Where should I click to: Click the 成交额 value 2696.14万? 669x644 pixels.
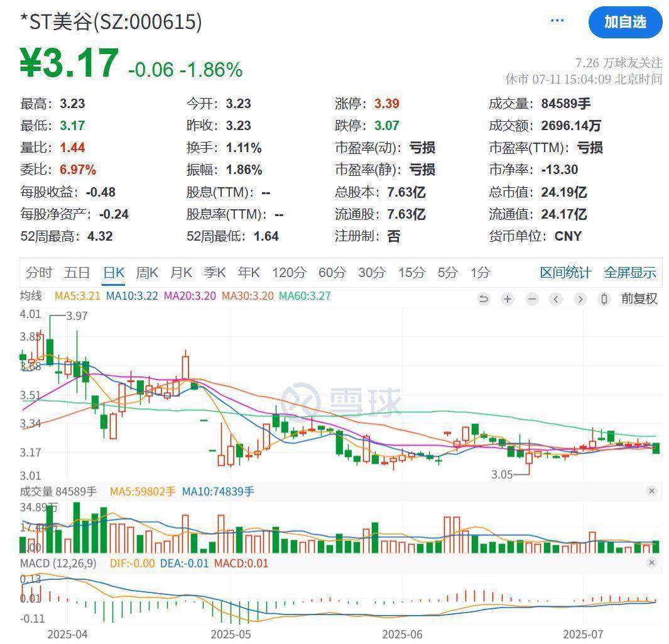[x=571, y=126]
